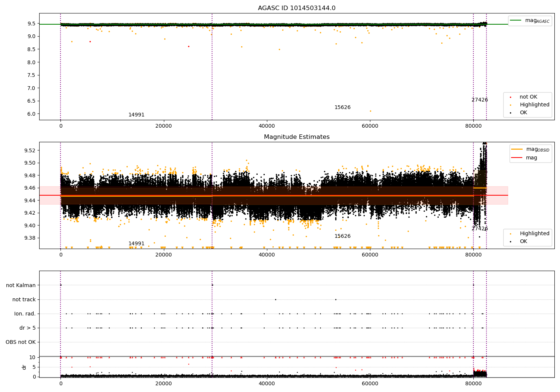560x392 pixels.
Task: Click the '10' tick on the dr axis
Action: click(32, 358)
